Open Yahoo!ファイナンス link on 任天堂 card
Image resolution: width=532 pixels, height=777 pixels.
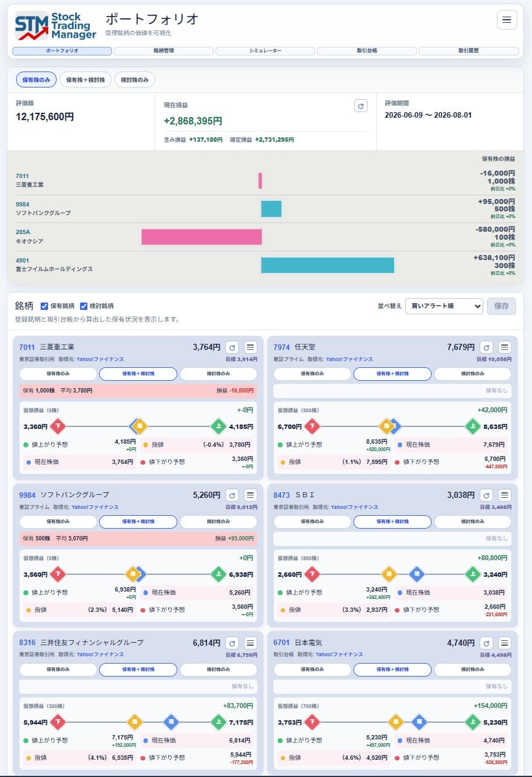(349, 359)
